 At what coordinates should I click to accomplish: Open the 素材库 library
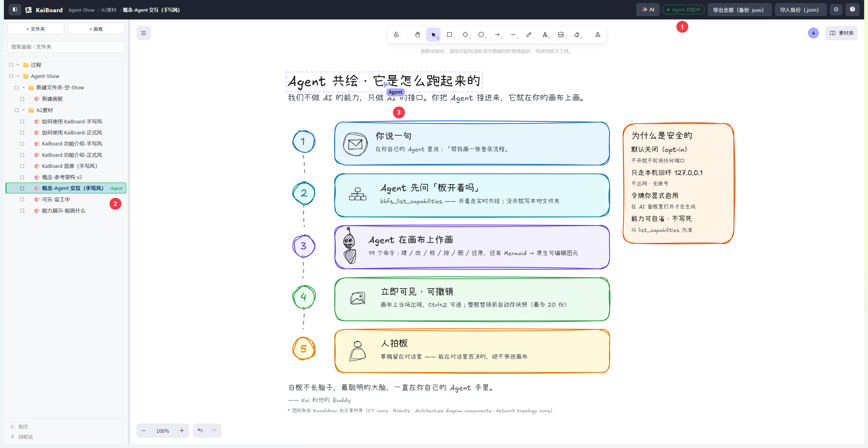[x=841, y=33]
